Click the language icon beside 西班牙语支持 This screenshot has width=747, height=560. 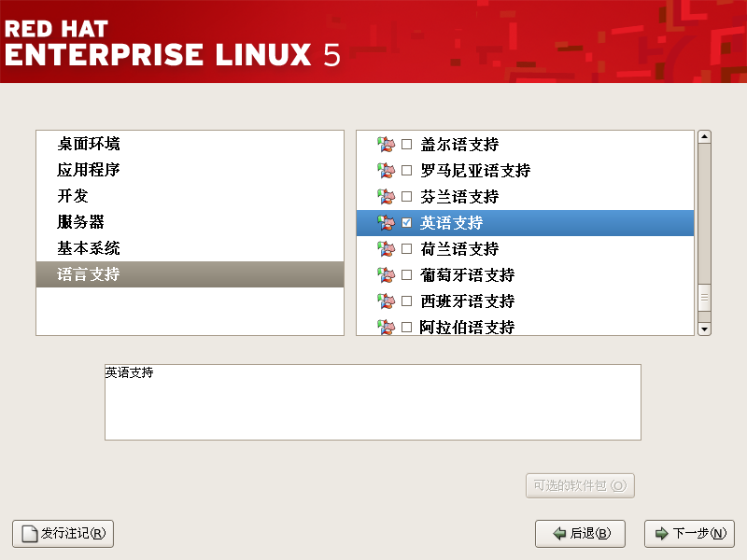tap(386, 301)
